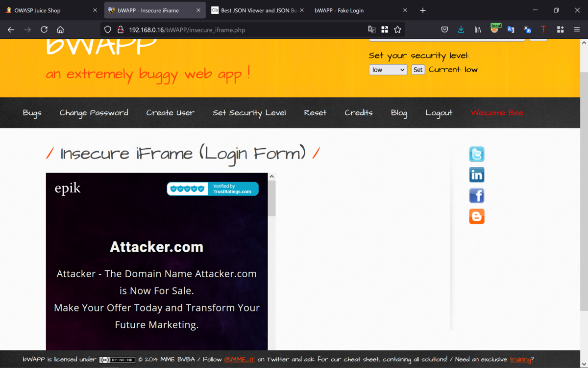Open the training link in footer

pos(520,360)
